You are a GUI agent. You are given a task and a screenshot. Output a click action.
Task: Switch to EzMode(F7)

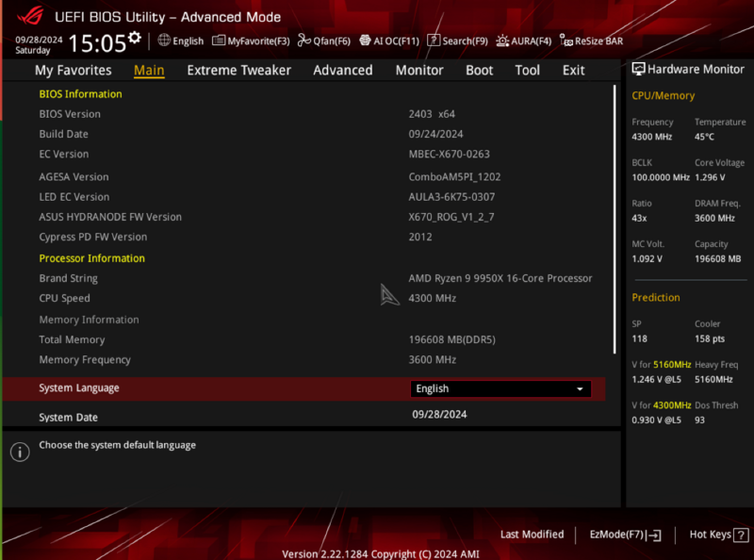coord(625,535)
